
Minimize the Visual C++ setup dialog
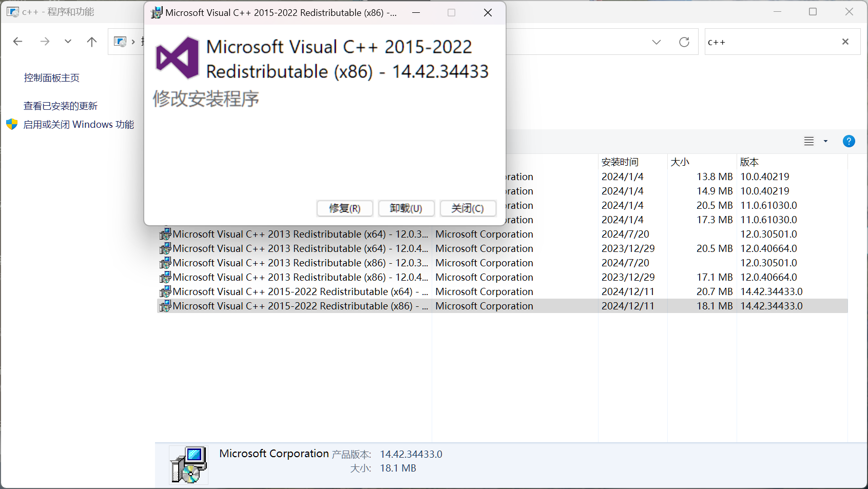tap(416, 13)
